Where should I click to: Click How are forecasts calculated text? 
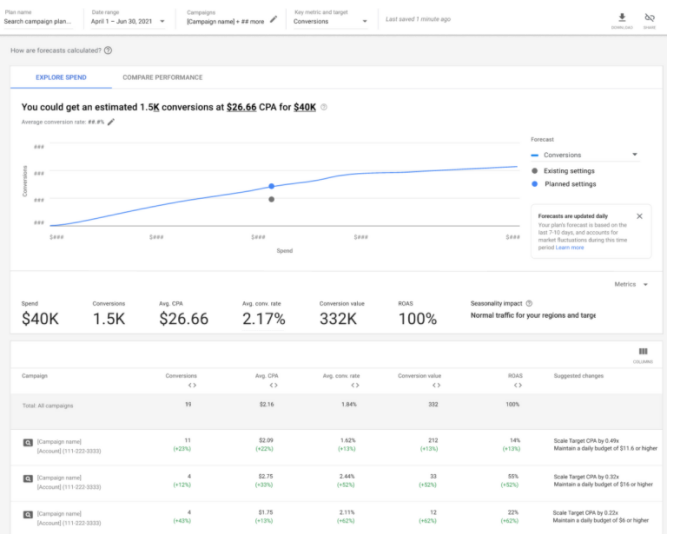click(x=55, y=50)
